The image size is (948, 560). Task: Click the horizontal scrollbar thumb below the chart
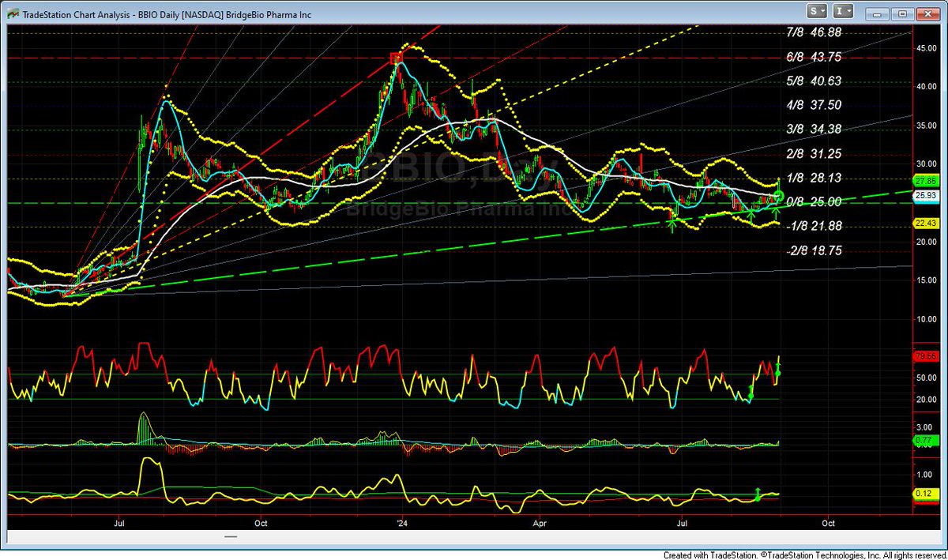pos(231,537)
